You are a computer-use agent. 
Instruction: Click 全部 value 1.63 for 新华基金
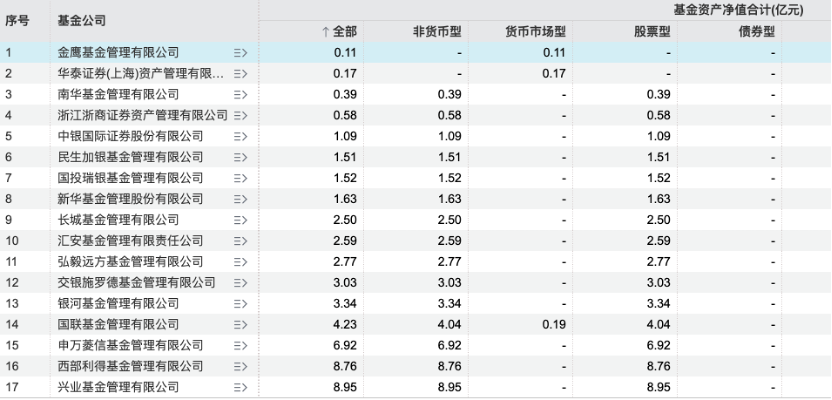point(345,199)
